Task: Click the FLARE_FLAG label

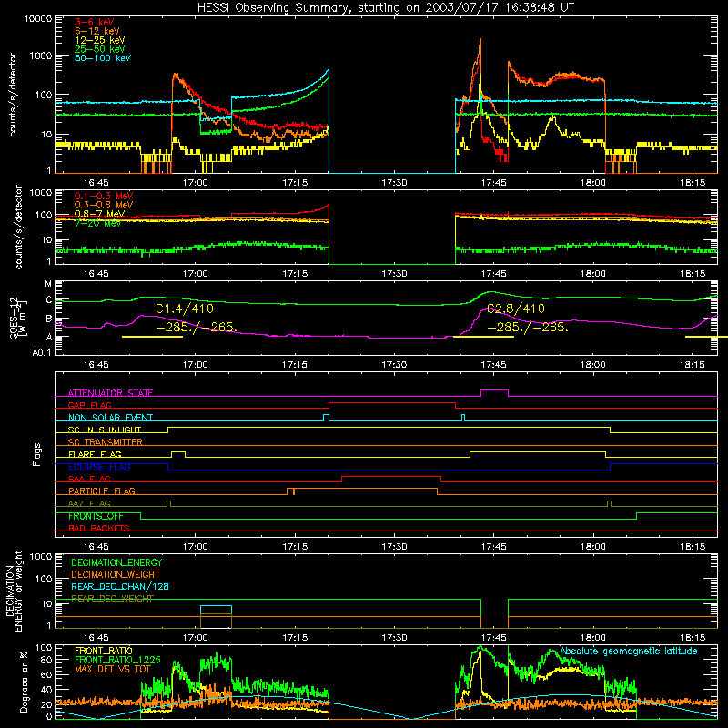Action: pos(95,454)
